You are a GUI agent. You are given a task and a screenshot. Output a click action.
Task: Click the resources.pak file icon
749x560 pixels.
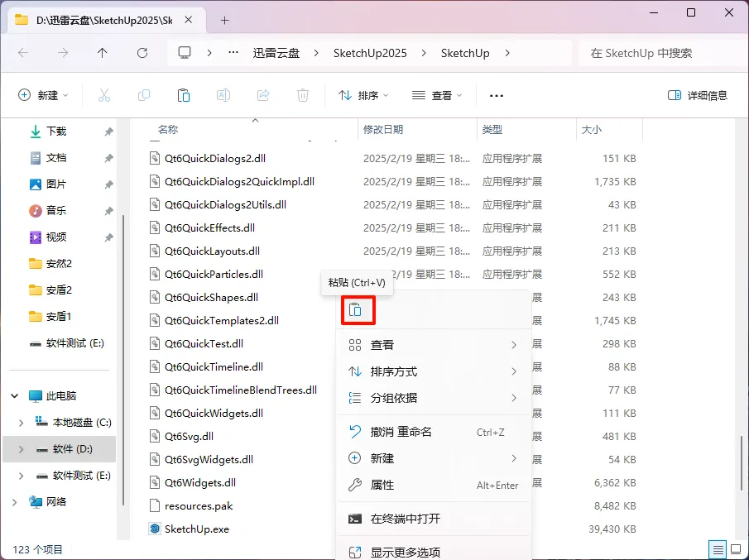pyautogui.click(x=155, y=505)
